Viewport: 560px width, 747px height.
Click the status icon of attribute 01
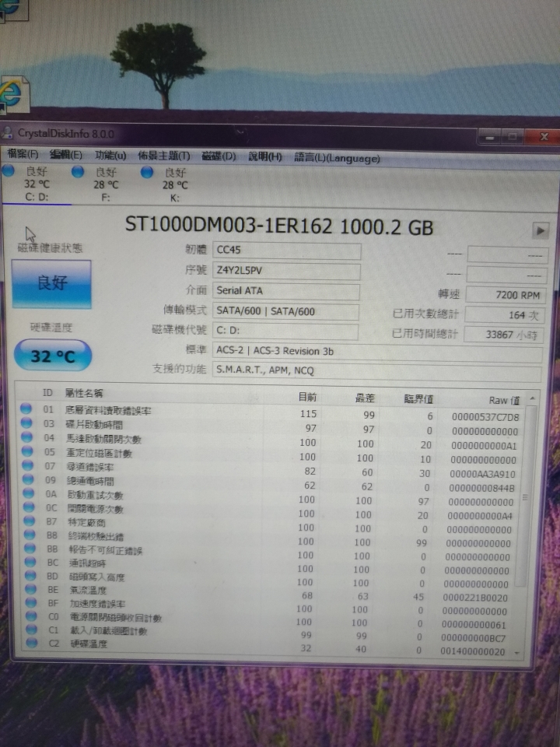click(x=26, y=409)
